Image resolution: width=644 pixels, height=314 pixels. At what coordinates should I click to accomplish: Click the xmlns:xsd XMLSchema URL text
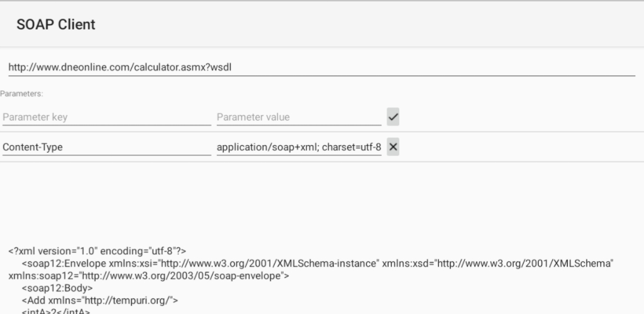523,263
